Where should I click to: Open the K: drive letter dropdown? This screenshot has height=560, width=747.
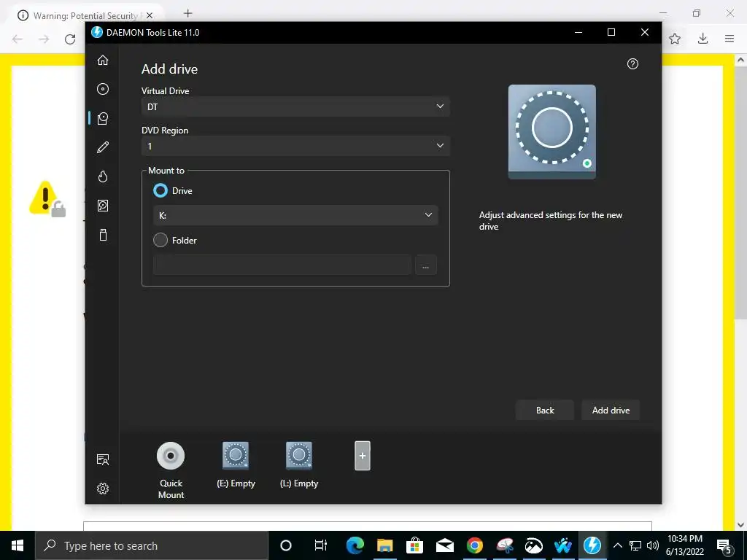295,215
